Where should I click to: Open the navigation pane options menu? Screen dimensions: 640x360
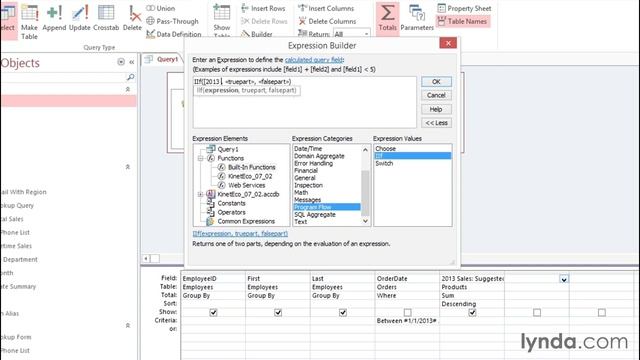(121, 62)
